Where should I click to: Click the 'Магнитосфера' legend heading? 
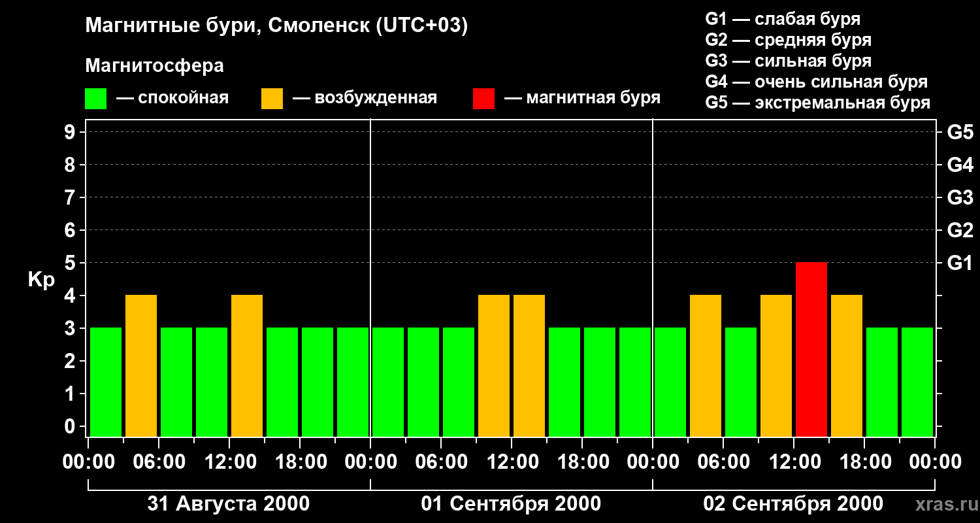pyautogui.click(x=154, y=66)
